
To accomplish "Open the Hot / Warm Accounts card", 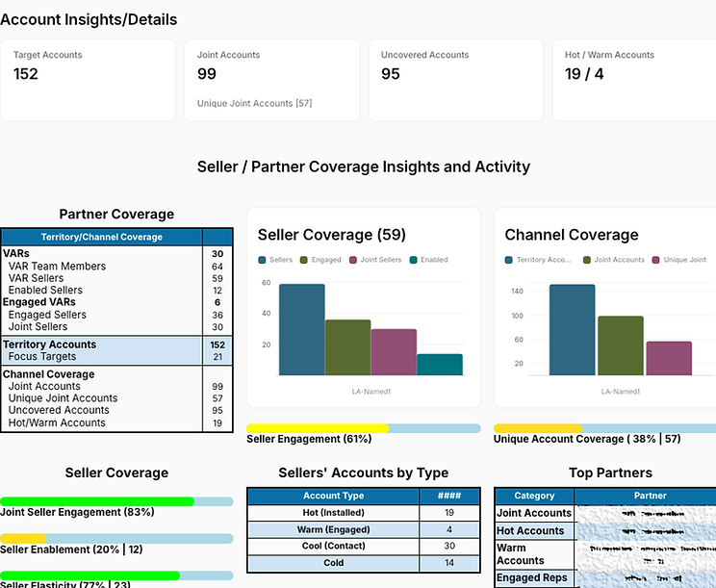I will pos(634,80).
